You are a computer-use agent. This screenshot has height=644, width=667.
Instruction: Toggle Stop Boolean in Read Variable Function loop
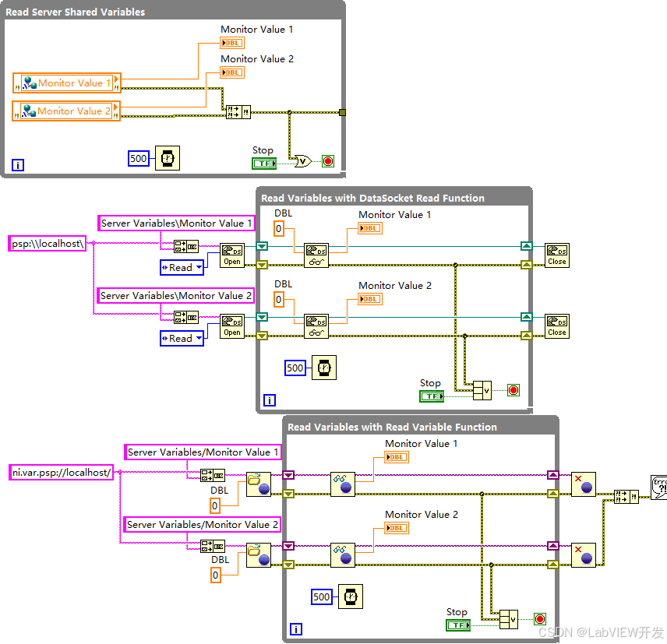tap(457, 625)
